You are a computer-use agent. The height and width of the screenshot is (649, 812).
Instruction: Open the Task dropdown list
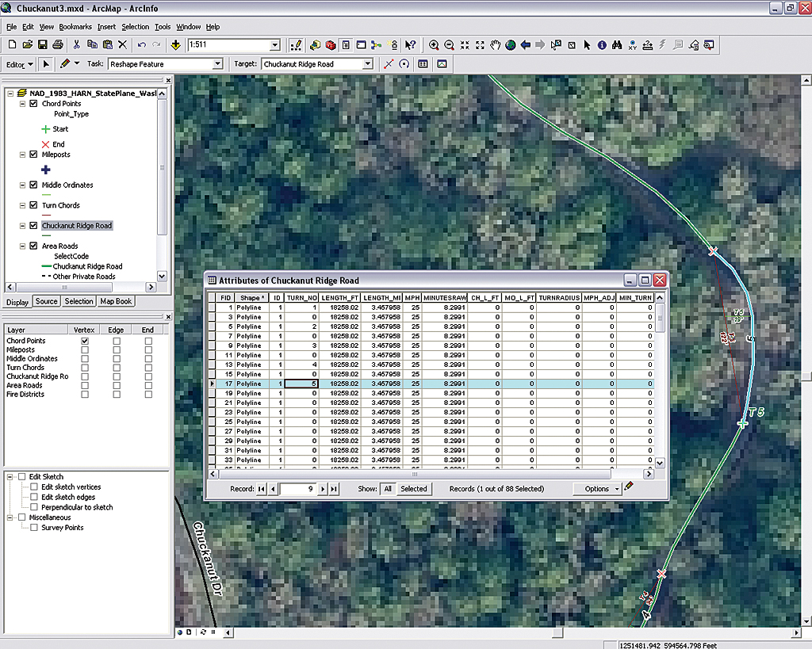click(217, 64)
